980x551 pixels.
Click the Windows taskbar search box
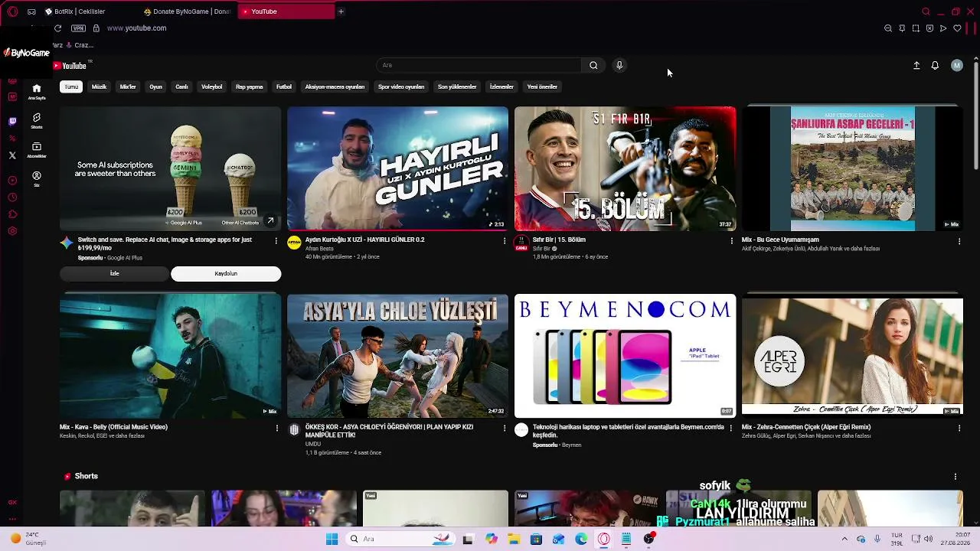399,539
